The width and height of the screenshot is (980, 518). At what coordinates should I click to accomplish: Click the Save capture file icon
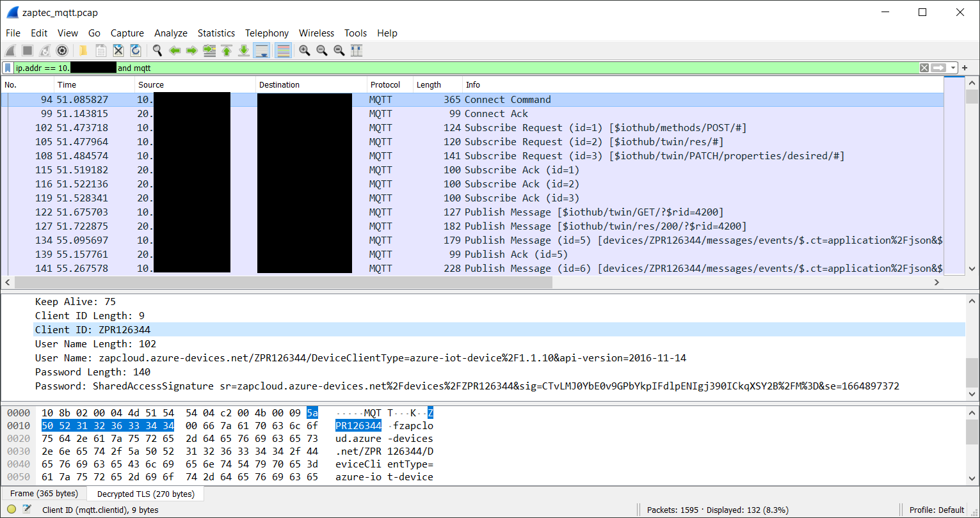[100, 51]
